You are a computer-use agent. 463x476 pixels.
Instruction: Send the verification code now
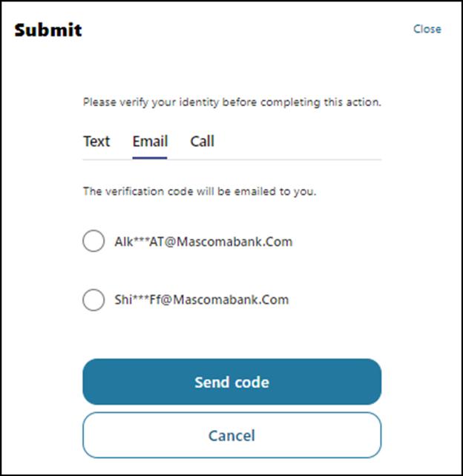(x=231, y=383)
